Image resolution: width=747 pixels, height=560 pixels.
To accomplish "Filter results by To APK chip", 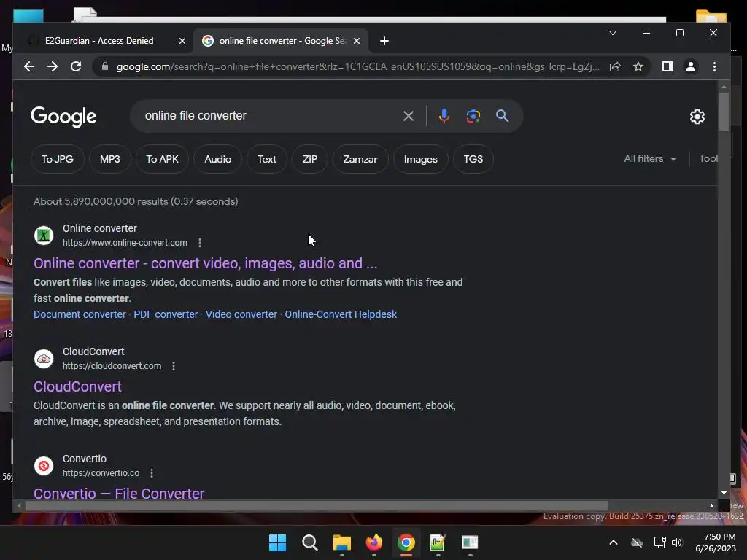I will 162,159.
